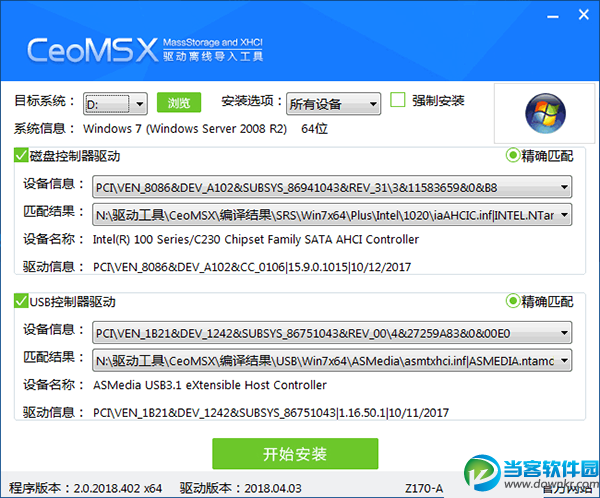Click the Windows 7 logo image
This screenshot has width=600, height=498.
point(545,113)
